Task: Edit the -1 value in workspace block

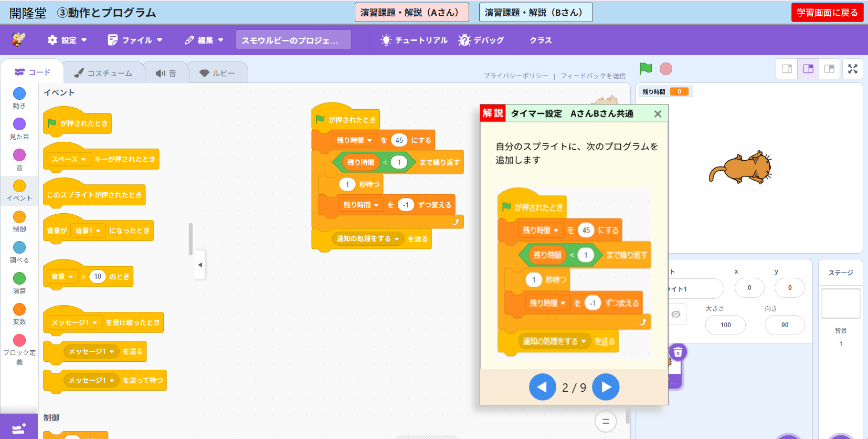Action: point(406,205)
